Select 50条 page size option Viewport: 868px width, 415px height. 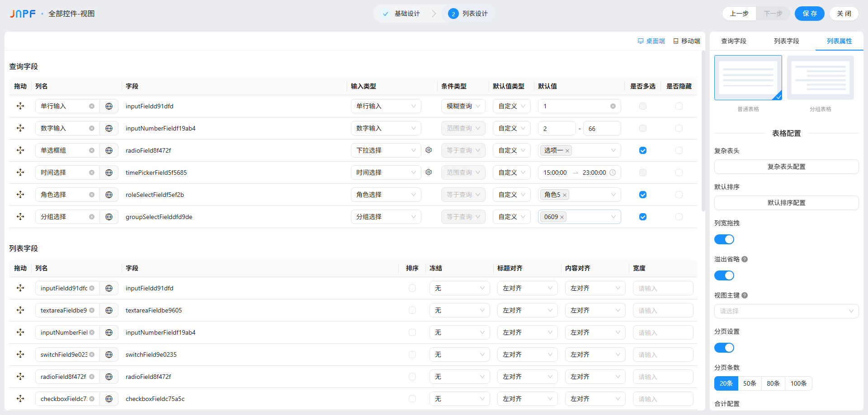pyautogui.click(x=750, y=383)
